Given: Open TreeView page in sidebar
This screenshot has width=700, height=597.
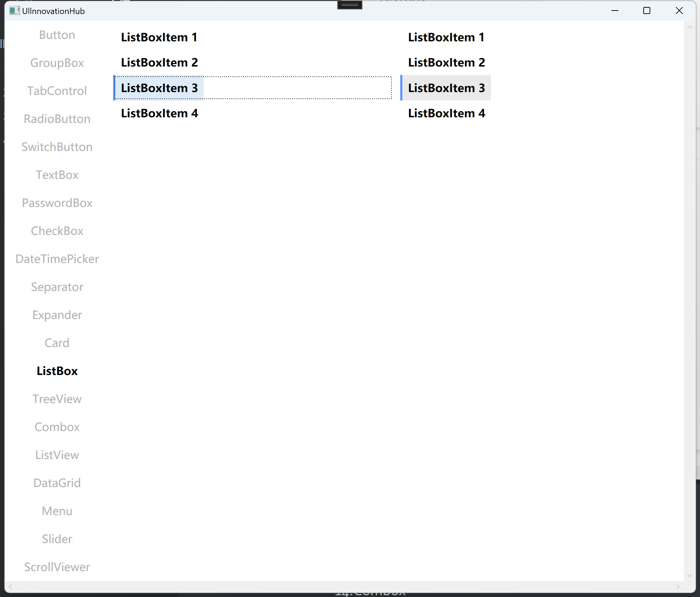Looking at the screenshot, I should pyautogui.click(x=57, y=399).
